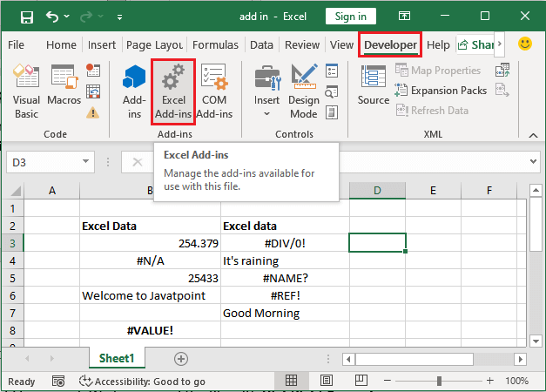Open the Sheet1 tab
Viewport: 546px width, 392px height.
coord(117,358)
